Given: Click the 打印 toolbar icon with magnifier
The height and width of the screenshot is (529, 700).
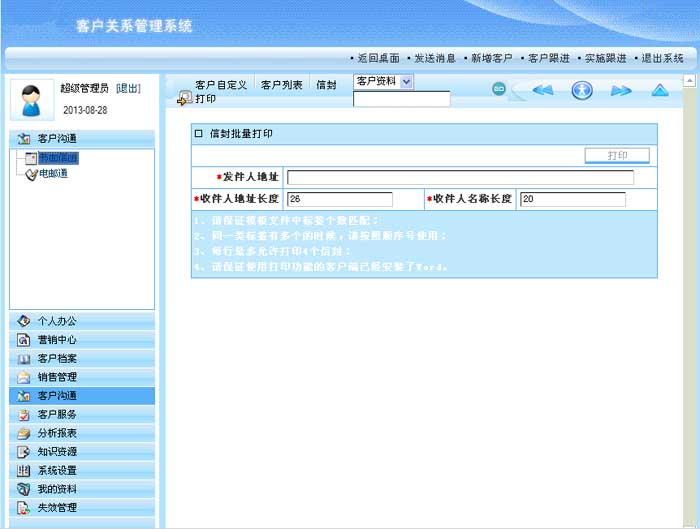Looking at the screenshot, I should 184,98.
